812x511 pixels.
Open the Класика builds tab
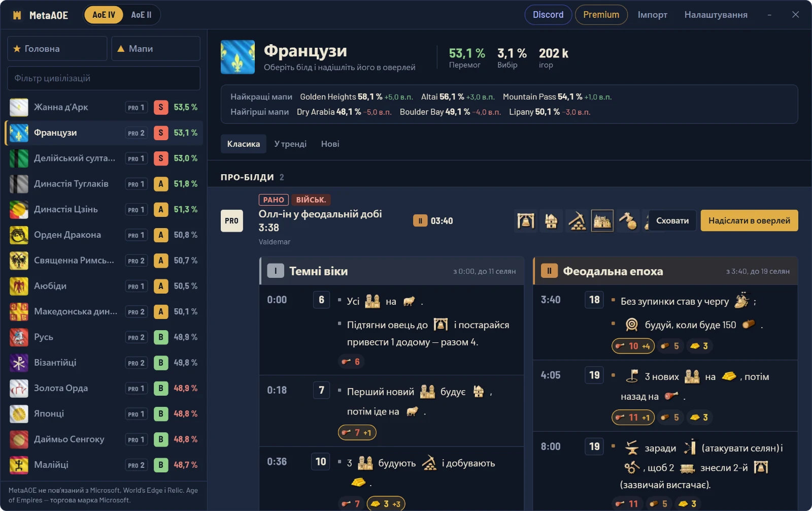(244, 144)
